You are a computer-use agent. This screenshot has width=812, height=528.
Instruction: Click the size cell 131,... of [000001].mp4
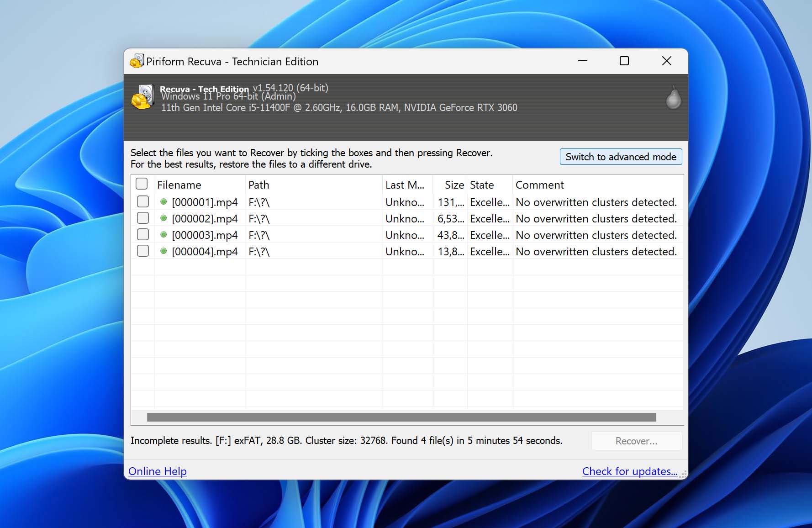451,202
